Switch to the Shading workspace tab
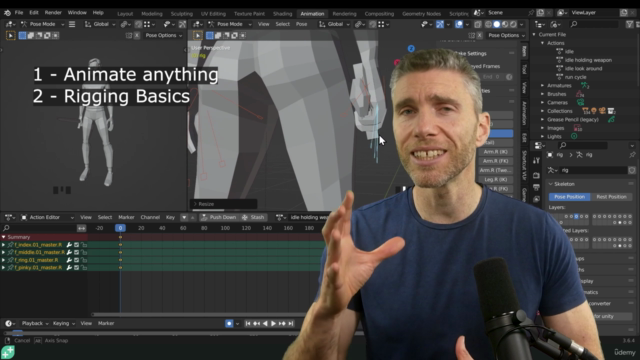This screenshot has height=360, width=640. [x=282, y=14]
